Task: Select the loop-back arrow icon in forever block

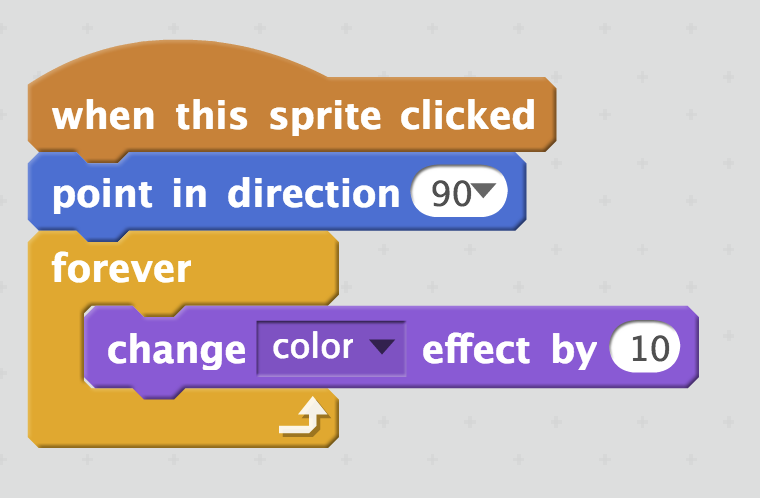Action: coord(304,416)
